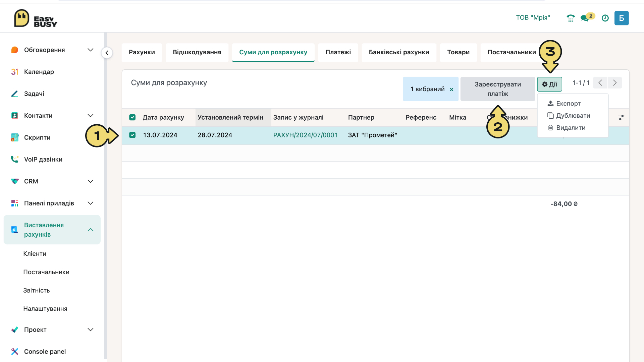644x362 pixels.
Task: Expand the Проект menu chevron
Action: 91,329
